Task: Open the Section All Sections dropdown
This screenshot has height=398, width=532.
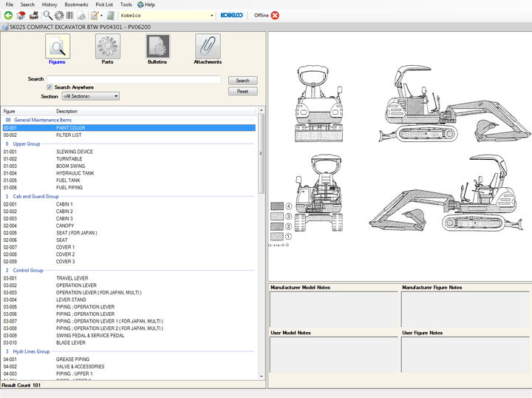Action: click(91, 96)
